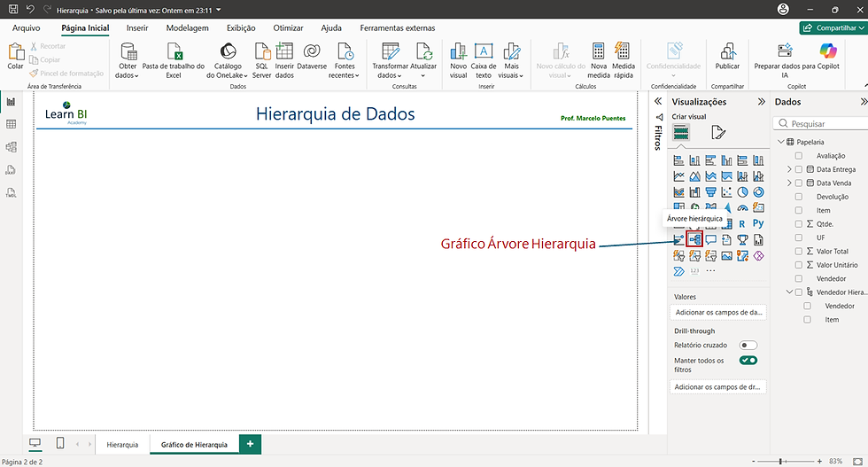The height and width of the screenshot is (467, 868).
Task: Expand the Data Venda field
Action: pyautogui.click(x=789, y=183)
